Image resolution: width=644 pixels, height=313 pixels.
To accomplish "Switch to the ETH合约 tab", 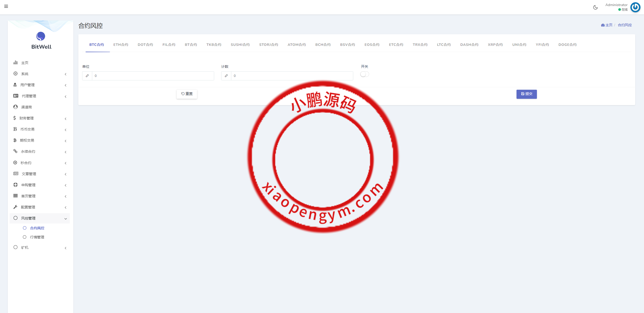I will click(x=121, y=45).
